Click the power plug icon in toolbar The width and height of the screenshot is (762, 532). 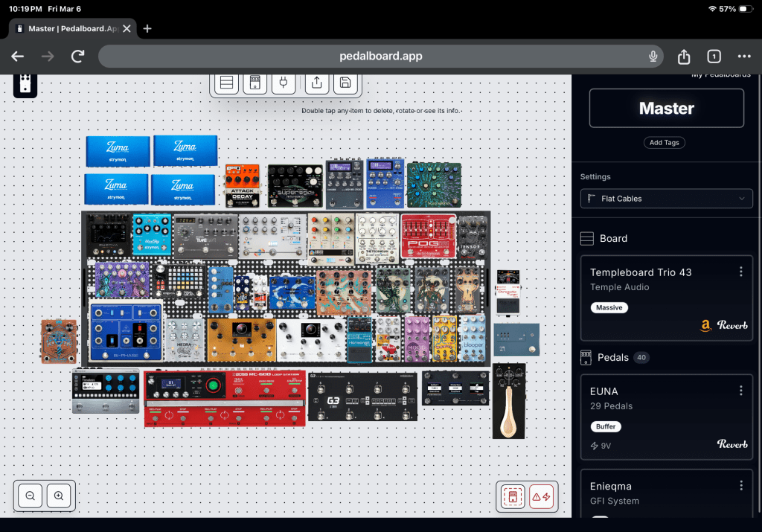(283, 83)
